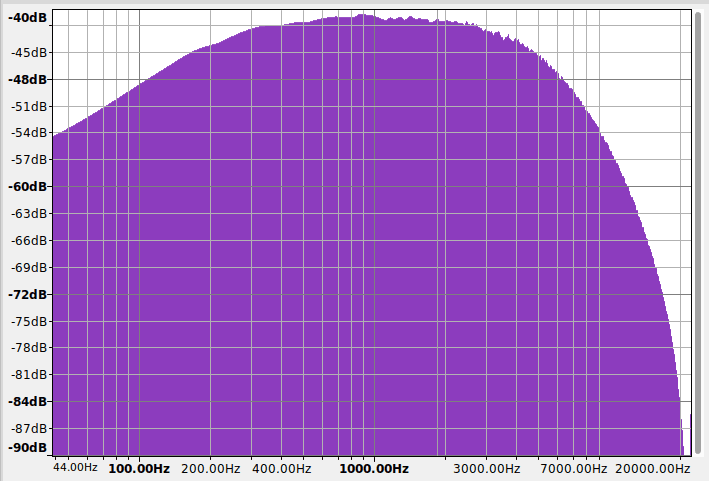Click the -87dB axis label

pos(29,428)
